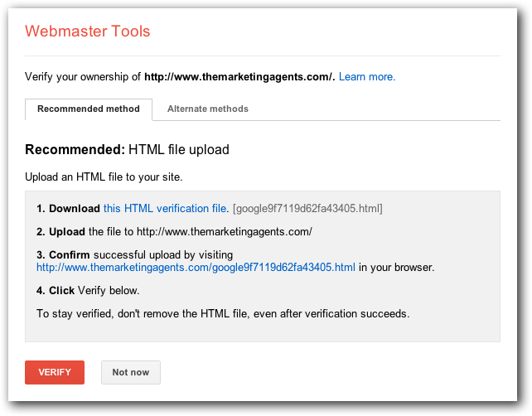Viewport: 532px width, 416px height.
Task: Click the bold Upload word in step 2
Action: [67, 232]
